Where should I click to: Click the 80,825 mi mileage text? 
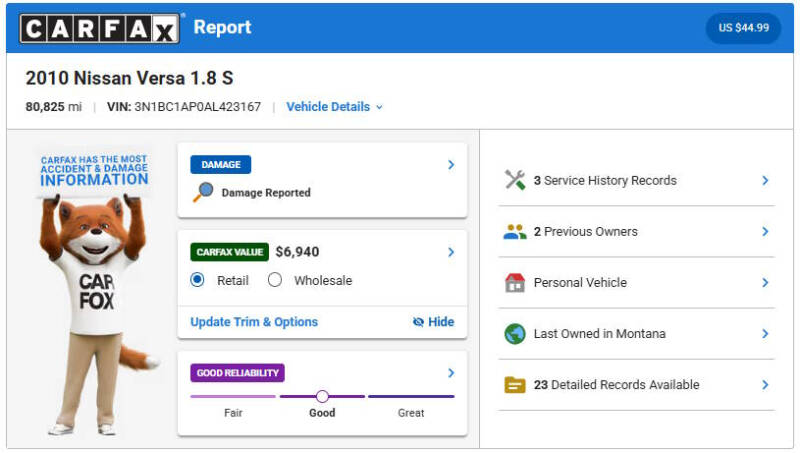(x=54, y=107)
